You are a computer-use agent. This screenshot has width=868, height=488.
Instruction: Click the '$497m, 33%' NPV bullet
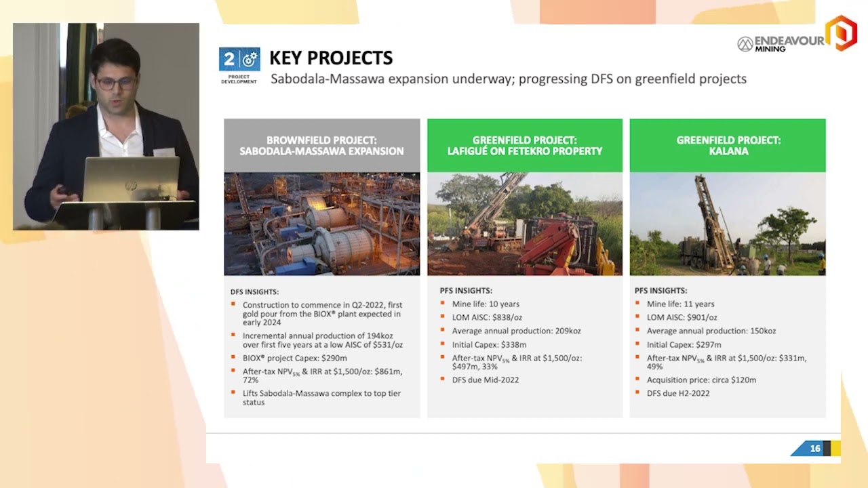coord(517,362)
